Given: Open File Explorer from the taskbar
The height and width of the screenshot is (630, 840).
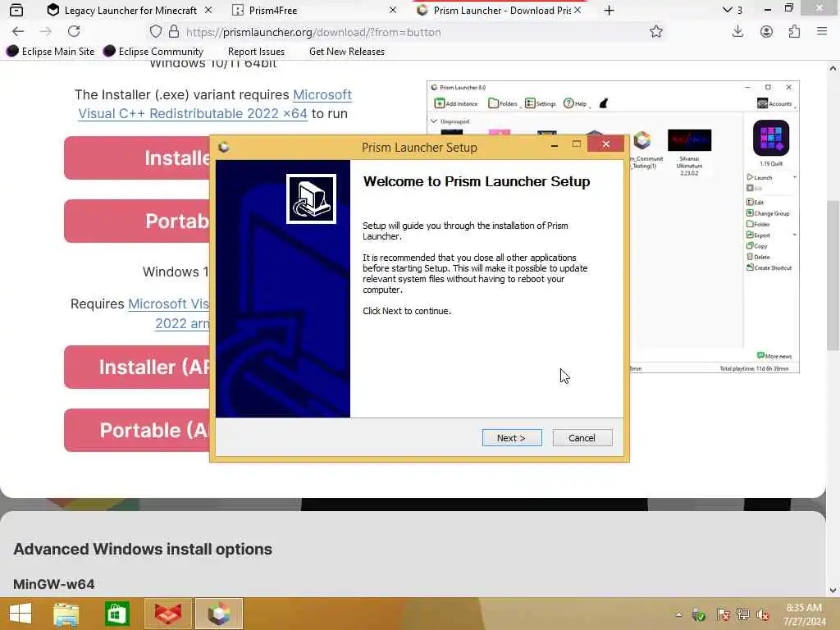Looking at the screenshot, I should [x=66, y=614].
